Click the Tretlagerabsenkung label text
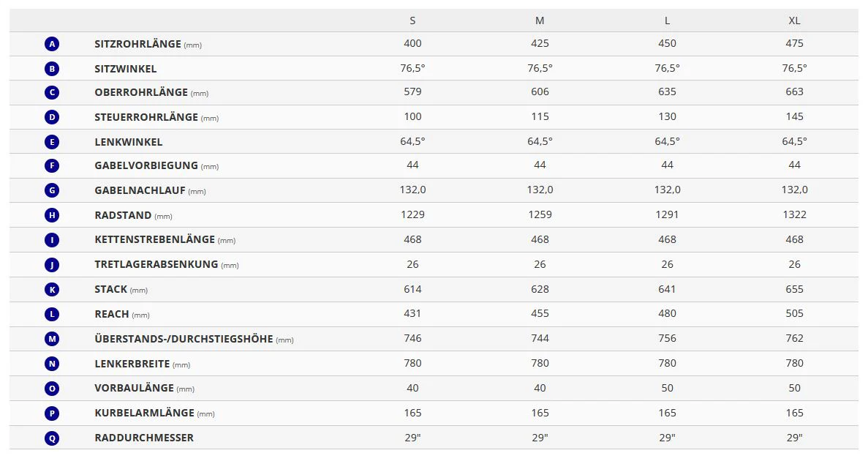The image size is (868, 464). [156, 264]
